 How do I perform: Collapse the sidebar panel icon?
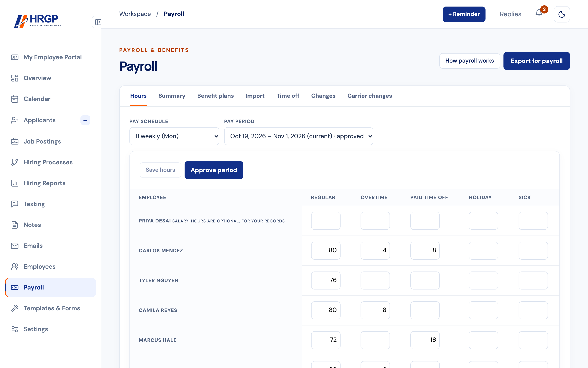tap(98, 22)
